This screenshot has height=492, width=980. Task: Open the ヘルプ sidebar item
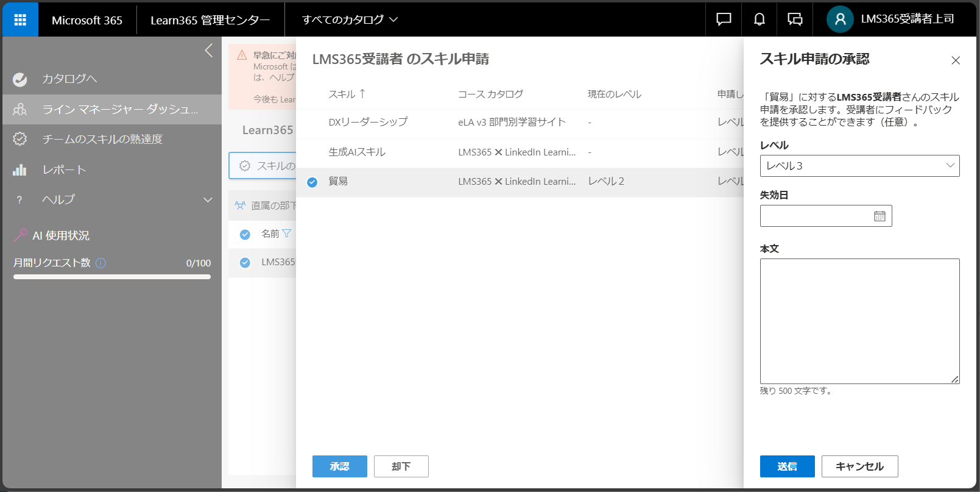coord(112,199)
